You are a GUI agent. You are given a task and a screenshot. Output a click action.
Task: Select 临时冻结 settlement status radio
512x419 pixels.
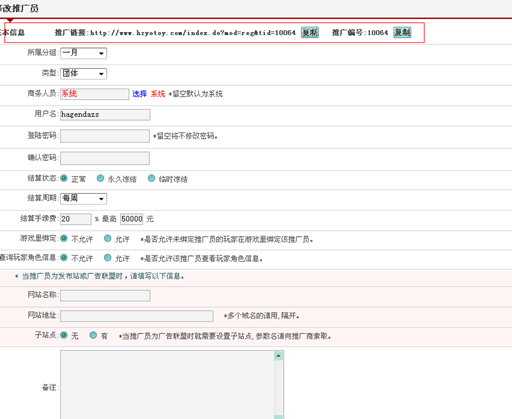click(151, 178)
